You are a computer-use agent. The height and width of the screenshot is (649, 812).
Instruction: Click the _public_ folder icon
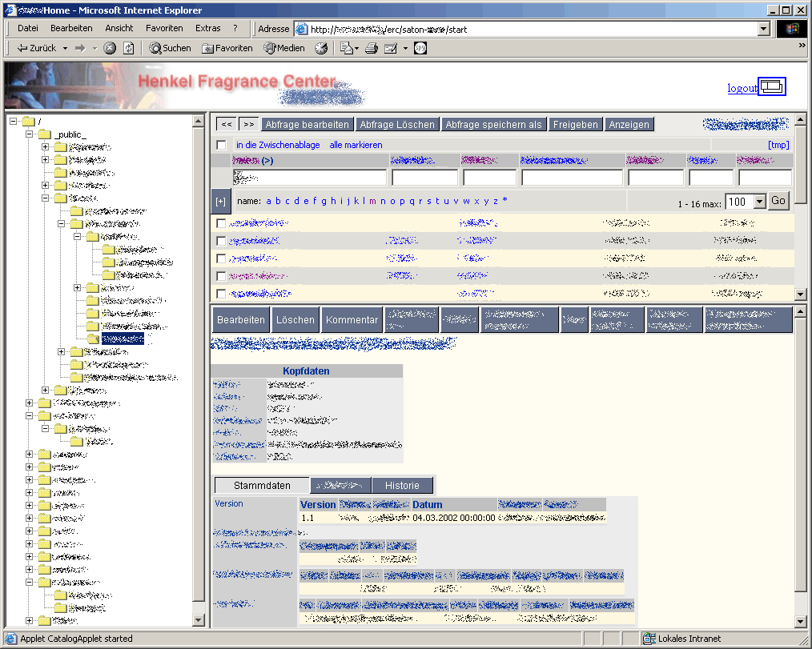click(x=45, y=134)
